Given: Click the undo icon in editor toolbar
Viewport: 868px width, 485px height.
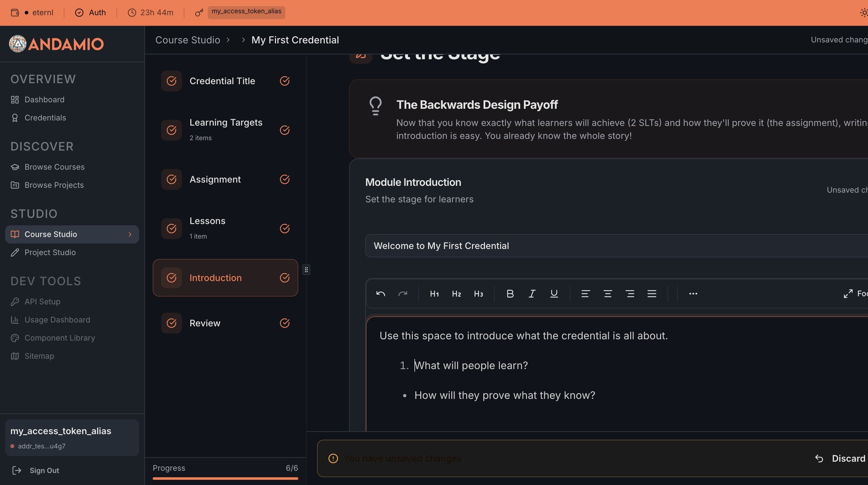Looking at the screenshot, I should point(380,293).
